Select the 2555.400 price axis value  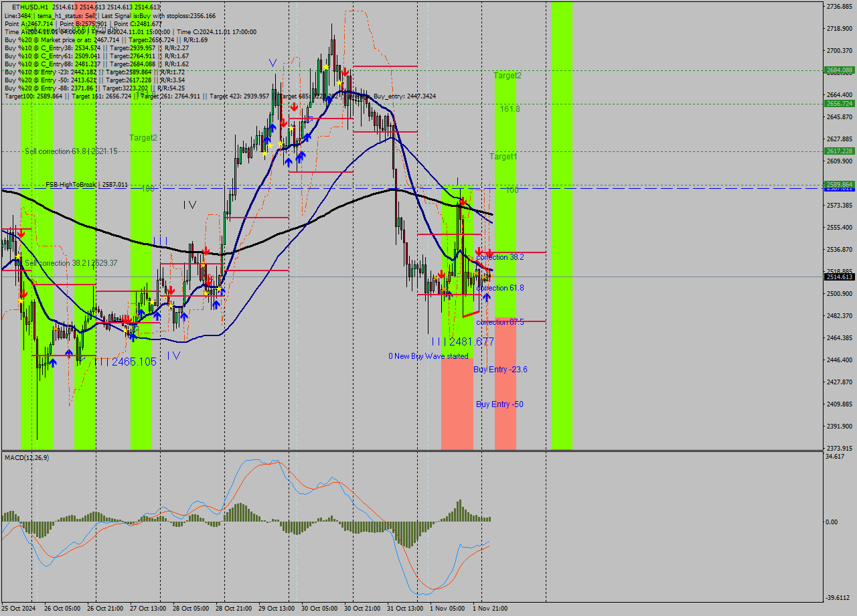[x=839, y=227]
